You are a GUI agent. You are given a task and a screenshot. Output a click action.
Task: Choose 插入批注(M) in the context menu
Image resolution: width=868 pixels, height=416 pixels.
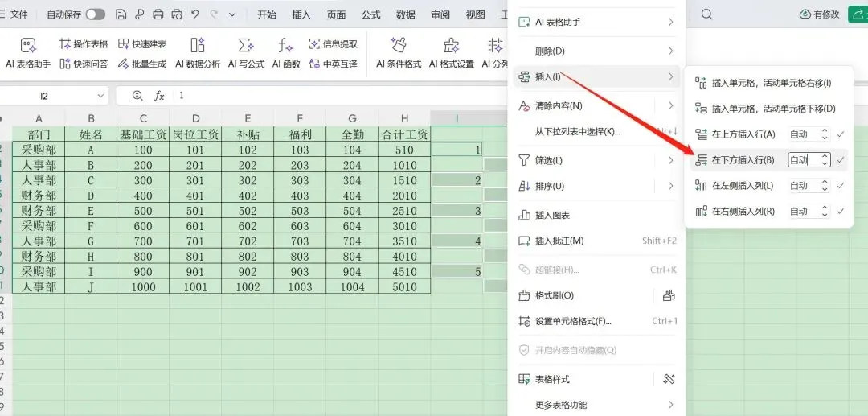(596, 241)
